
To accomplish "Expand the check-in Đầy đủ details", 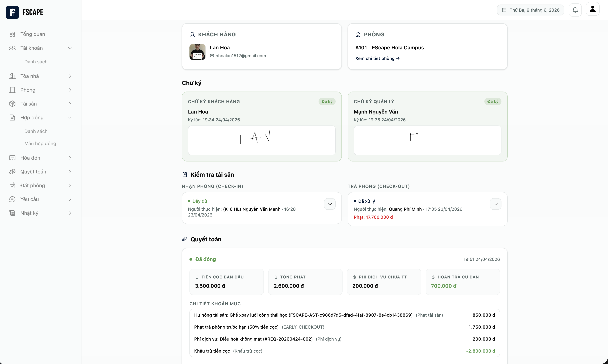I will click(x=330, y=204).
